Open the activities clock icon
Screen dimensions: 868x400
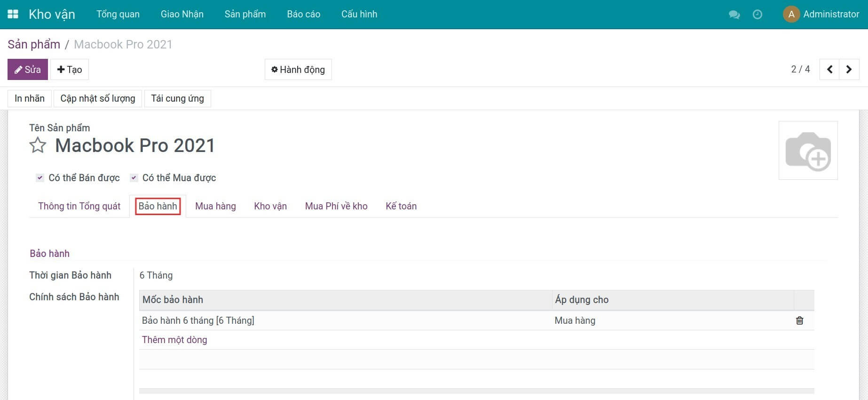pyautogui.click(x=758, y=15)
